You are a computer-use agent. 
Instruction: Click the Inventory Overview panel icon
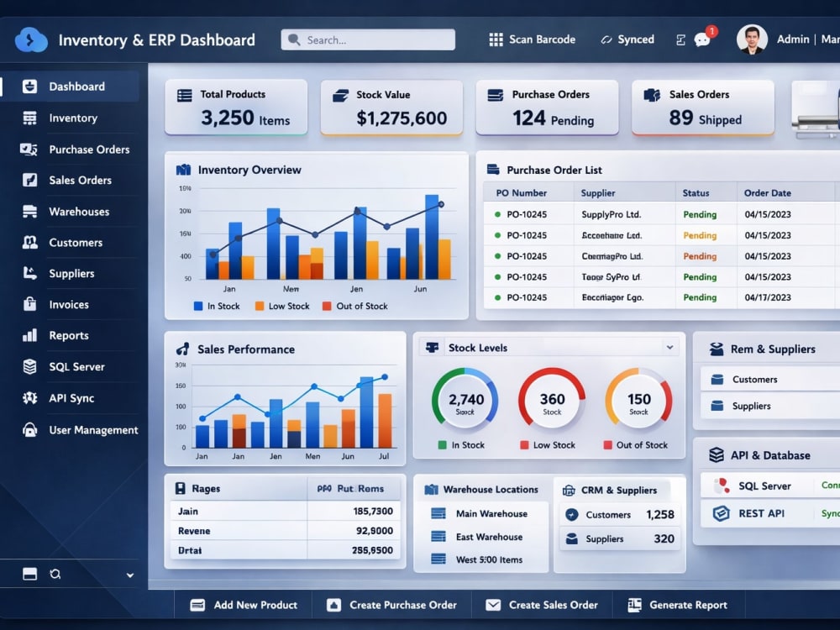tap(183, 170)
